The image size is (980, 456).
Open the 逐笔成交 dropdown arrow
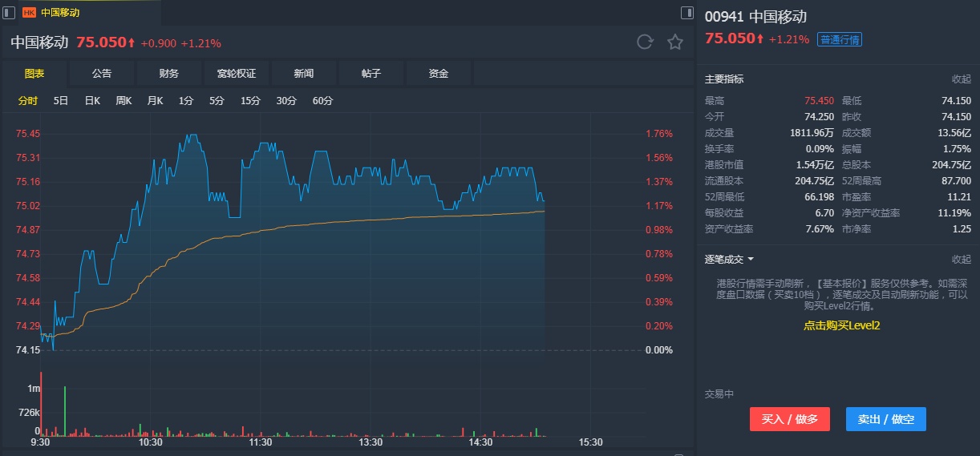coord(751,260)
